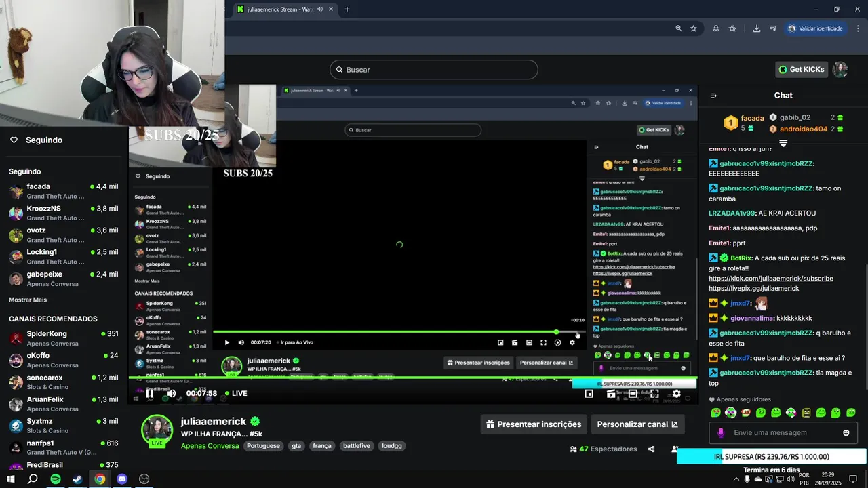868x488 pixels.
Task: Open oKoffo recommended channel
Action: [64, 360]
